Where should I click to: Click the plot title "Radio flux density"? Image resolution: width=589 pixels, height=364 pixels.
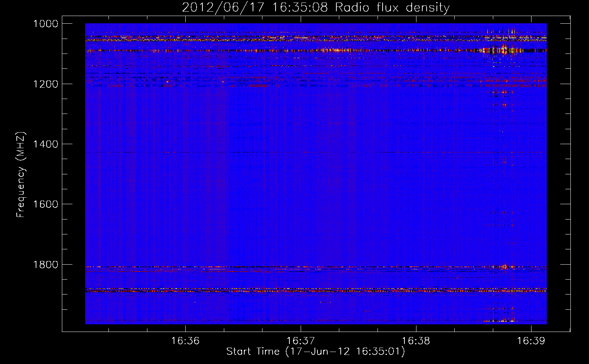392,8
